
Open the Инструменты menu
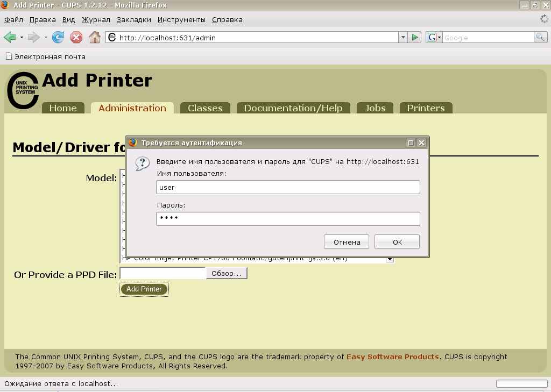[x=181, y=20]
